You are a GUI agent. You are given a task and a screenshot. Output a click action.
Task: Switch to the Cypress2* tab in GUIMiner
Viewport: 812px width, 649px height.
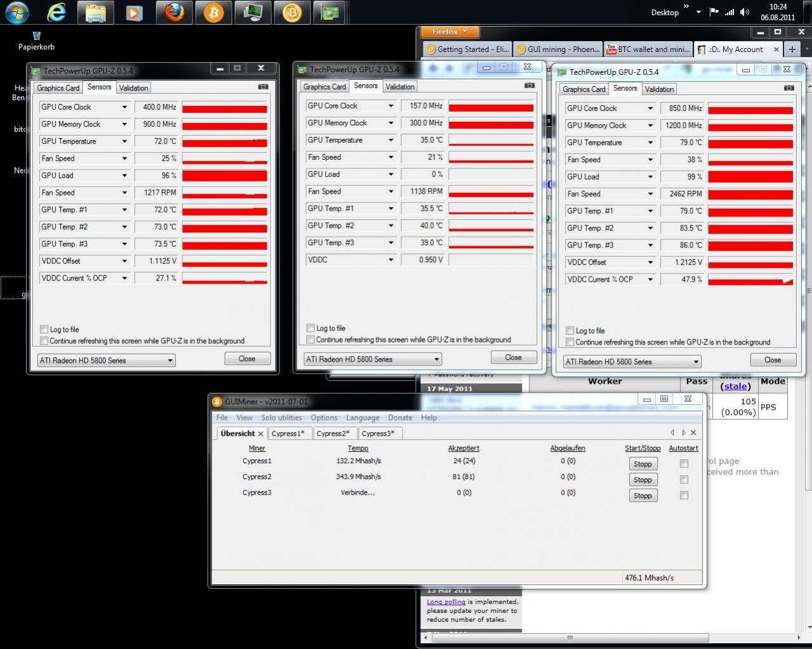pyautogui.click(x=333, y=433)
